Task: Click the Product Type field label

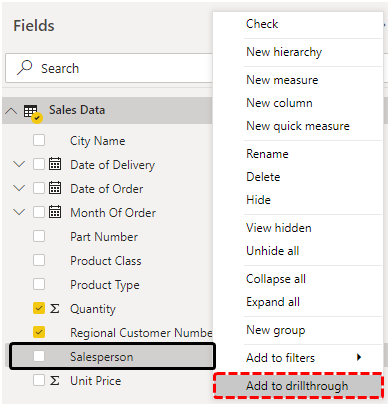Action: tap(105, 285)
